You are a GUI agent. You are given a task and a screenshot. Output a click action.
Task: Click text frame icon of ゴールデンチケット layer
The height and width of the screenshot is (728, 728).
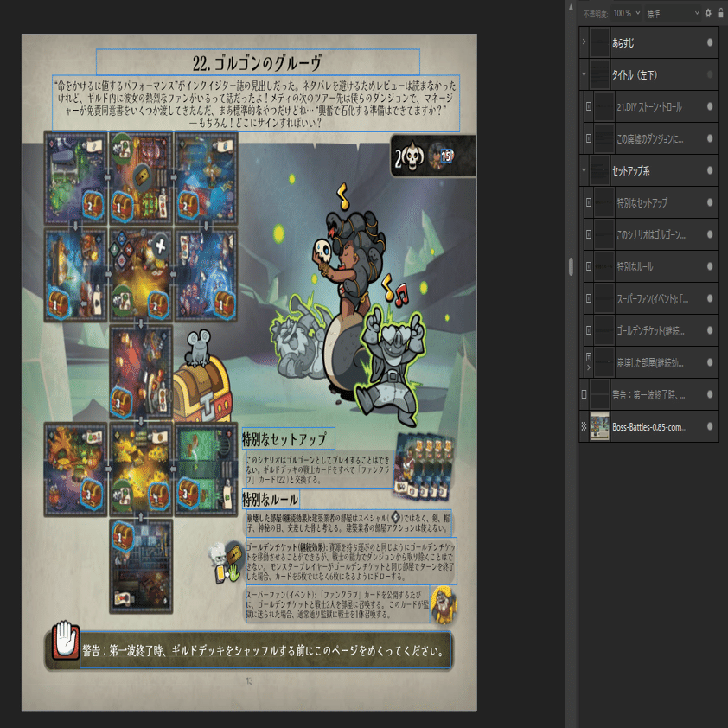tap(588, 330)
